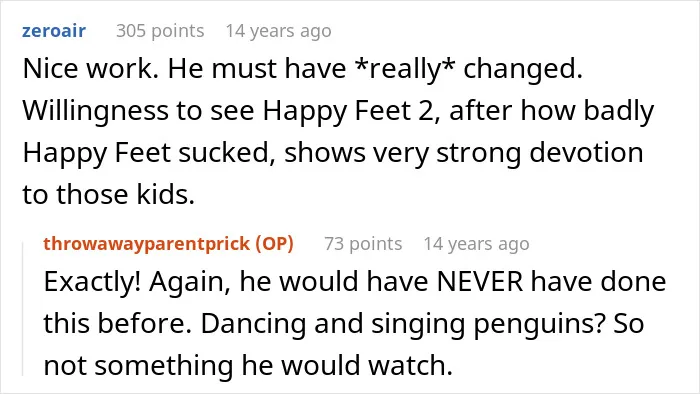Click 'this before.' in the reply

click(118, 323)
